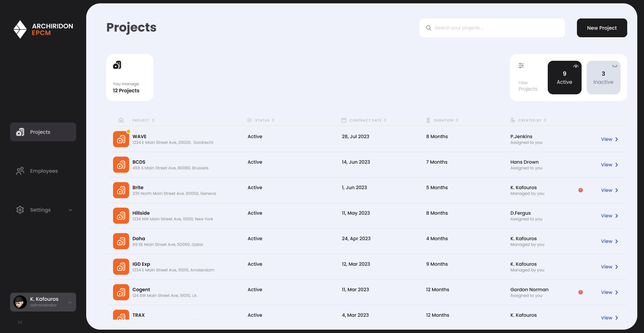
Task: Click the New Project button
Action: 602,28
